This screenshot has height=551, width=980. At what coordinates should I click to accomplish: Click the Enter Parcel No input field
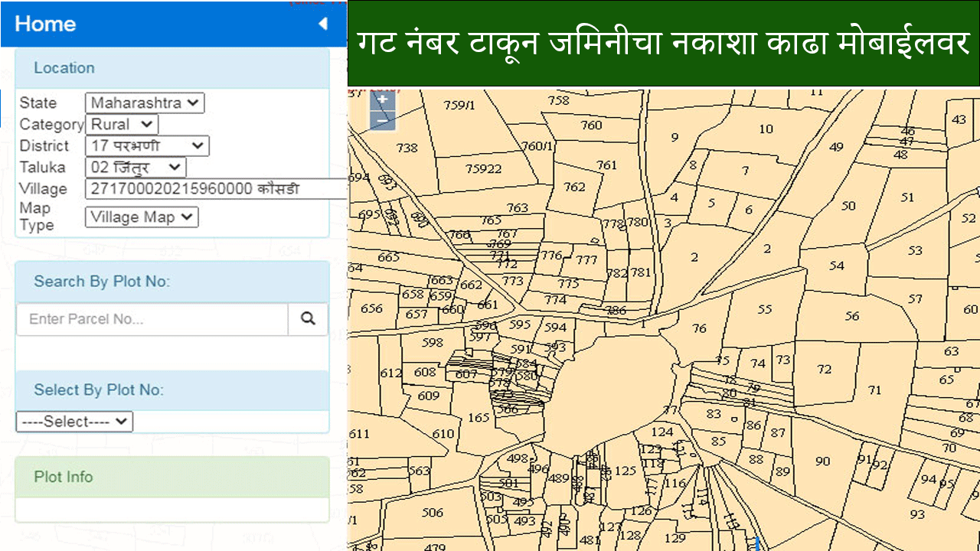(152, 319)
